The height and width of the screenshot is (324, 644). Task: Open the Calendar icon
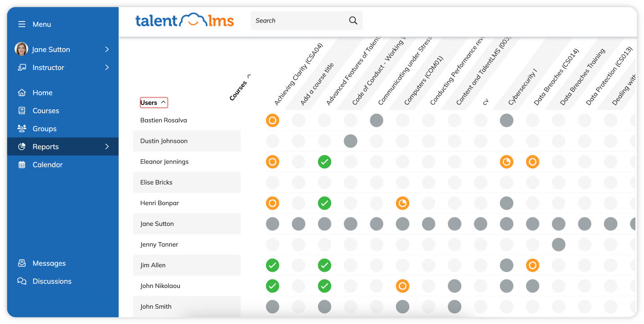(21, 164)
